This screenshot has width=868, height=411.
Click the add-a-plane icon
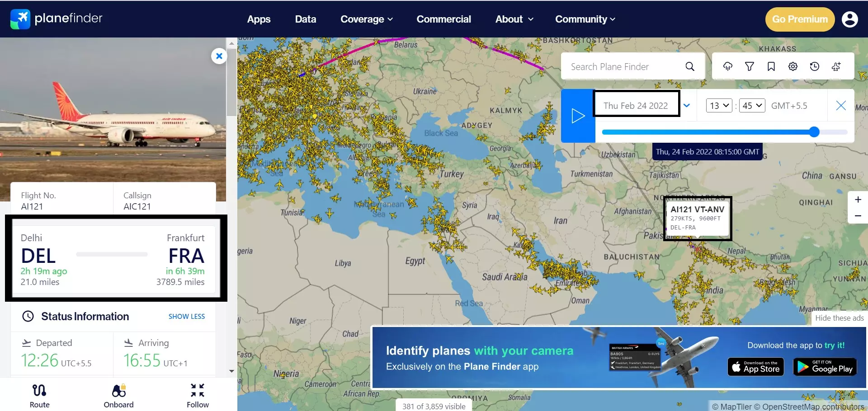(836, 66)
